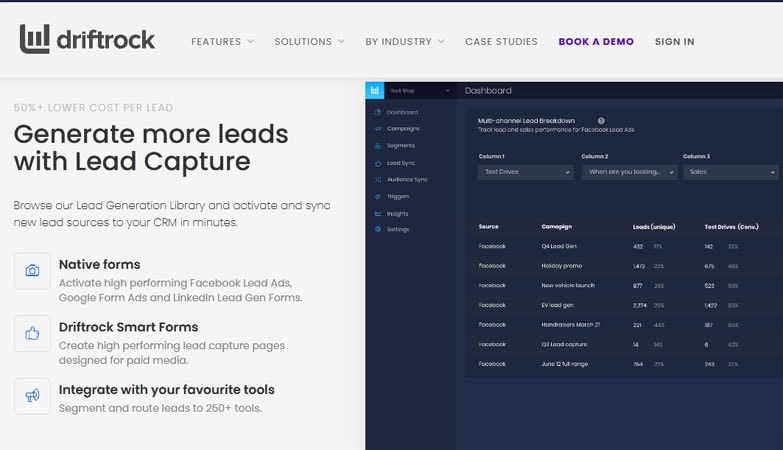
Task: Open Campaigns in the dashboard sidebar
Action: [402, 129]
